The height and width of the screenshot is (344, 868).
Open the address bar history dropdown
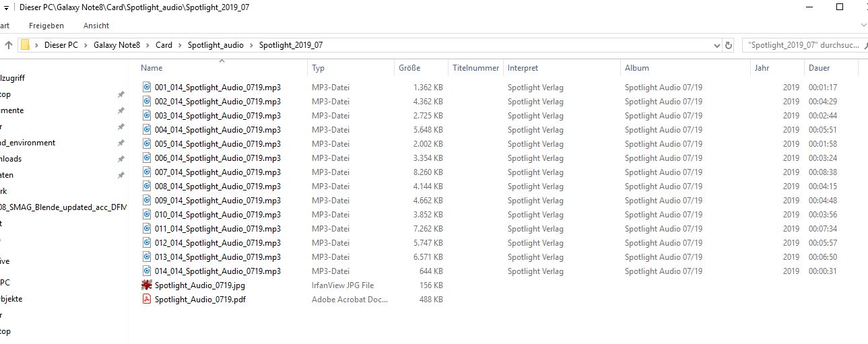[x=716, y=45]
